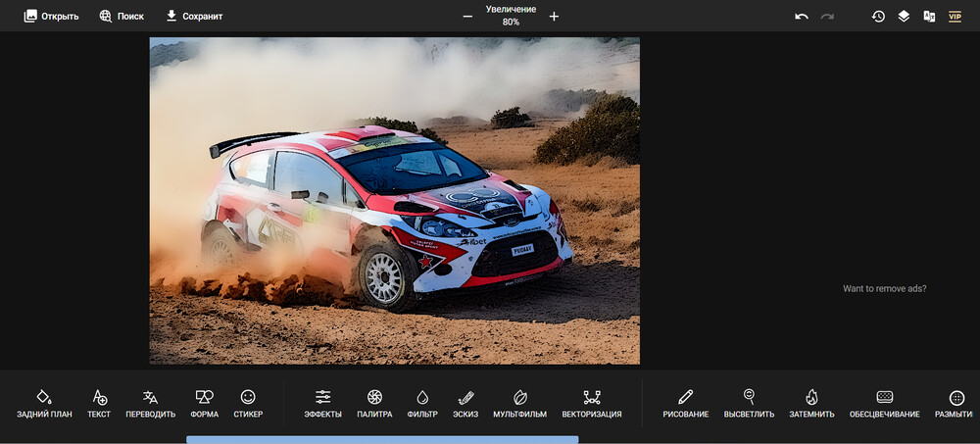This screenshot has width=980, height=444.
Task: Increase zoom with the plus button
Action: (x=554, y=17)
